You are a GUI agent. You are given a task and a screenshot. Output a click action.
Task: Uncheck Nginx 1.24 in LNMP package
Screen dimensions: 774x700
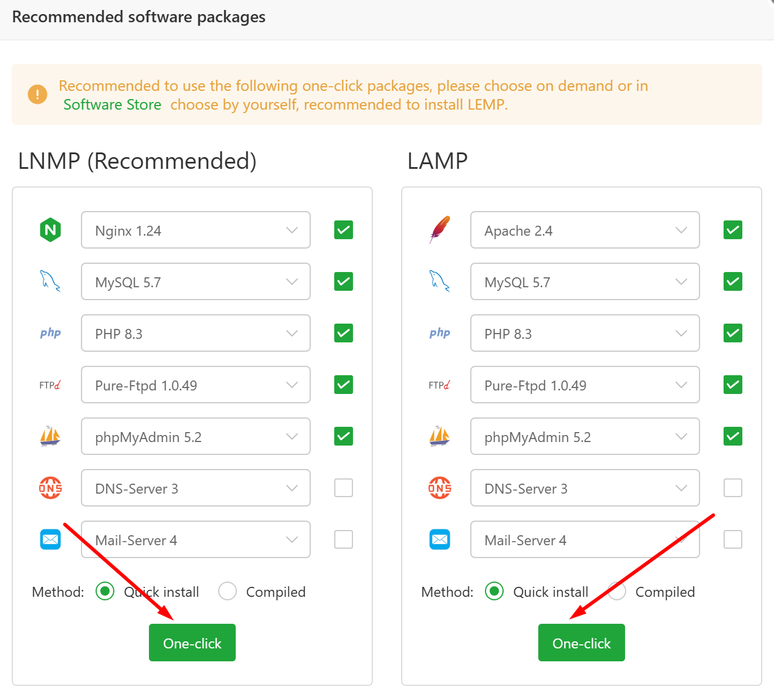pos(343,230)
